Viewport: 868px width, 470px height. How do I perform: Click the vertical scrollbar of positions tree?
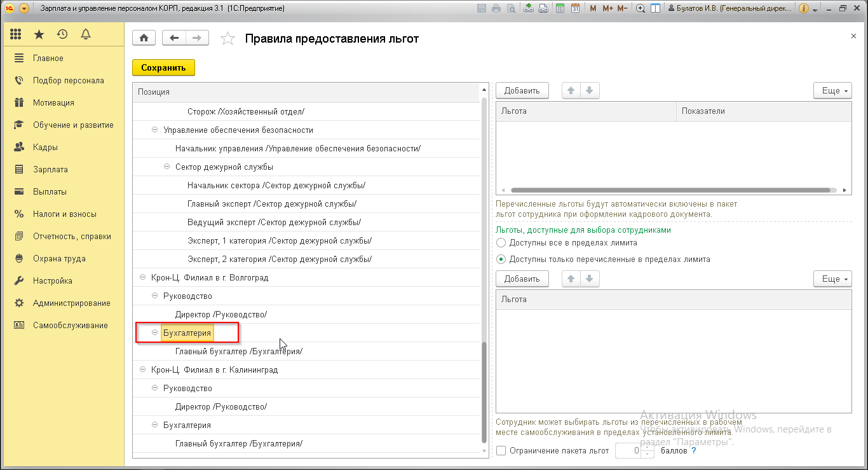(x=484, y=393)
